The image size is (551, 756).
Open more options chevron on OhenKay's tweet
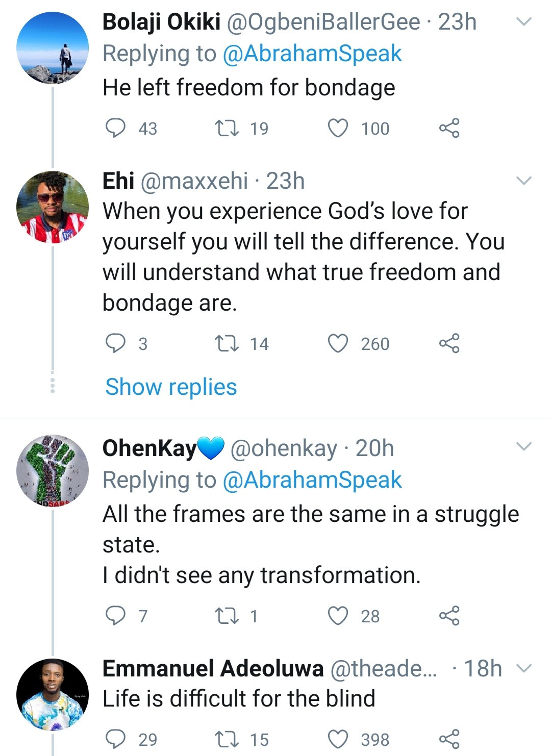pos(524,447)
